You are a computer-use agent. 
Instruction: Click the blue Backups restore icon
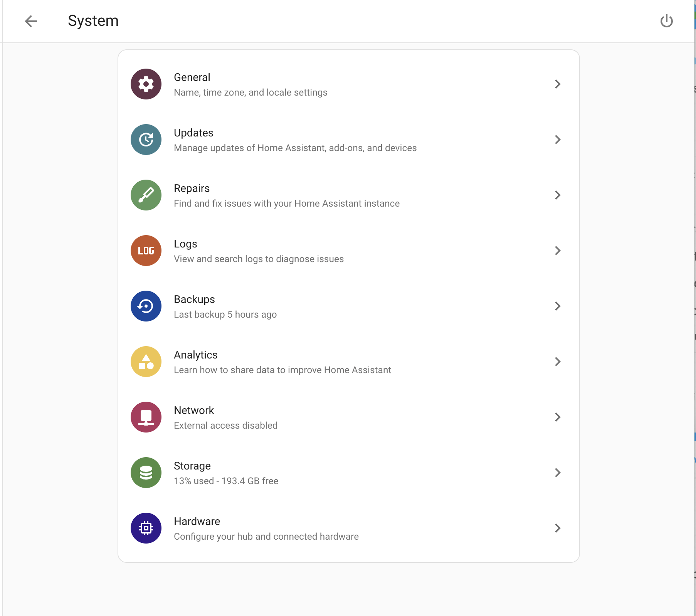[x=146, y=306]
